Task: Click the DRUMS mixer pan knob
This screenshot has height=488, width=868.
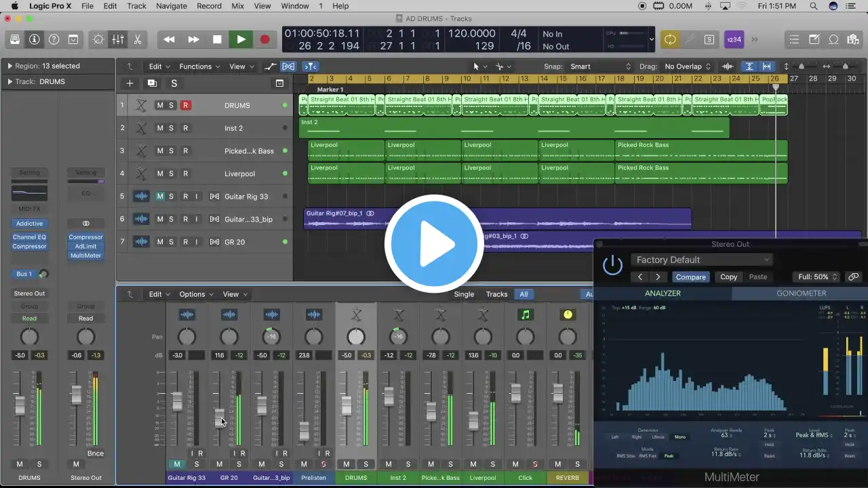Action: point(355,337)
